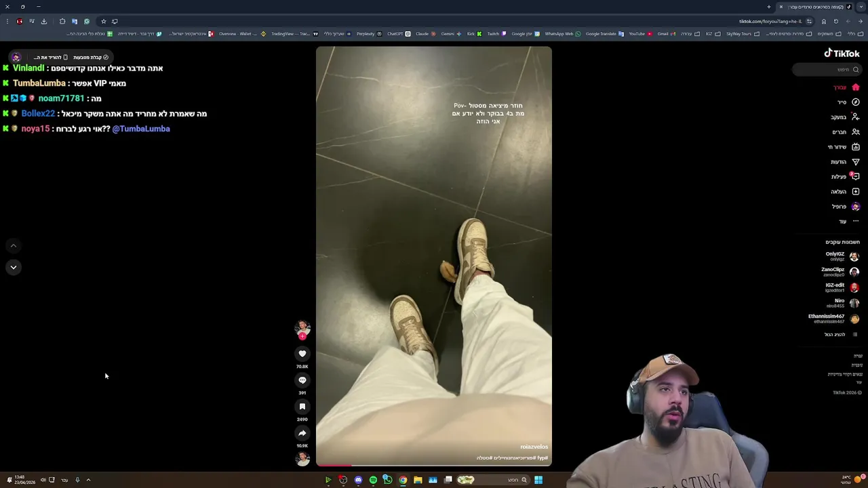Open the Explore compass tab
Viewport: 868px width, 488px height.
click(x=848, y=102)
